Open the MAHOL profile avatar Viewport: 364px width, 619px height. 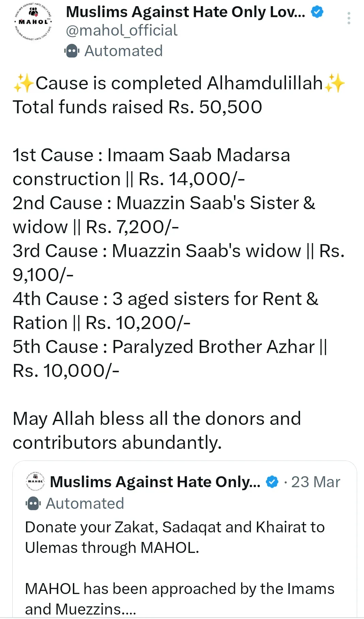pos(33,22)
